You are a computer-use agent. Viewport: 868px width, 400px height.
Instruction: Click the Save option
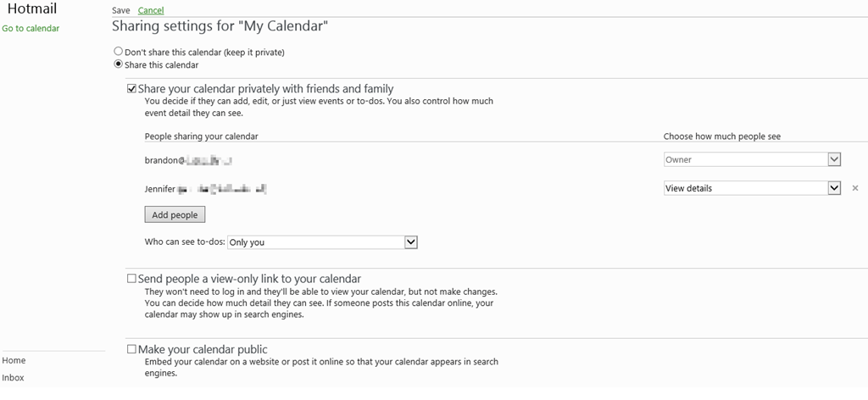pyautogui.click(x=121, y=10)
